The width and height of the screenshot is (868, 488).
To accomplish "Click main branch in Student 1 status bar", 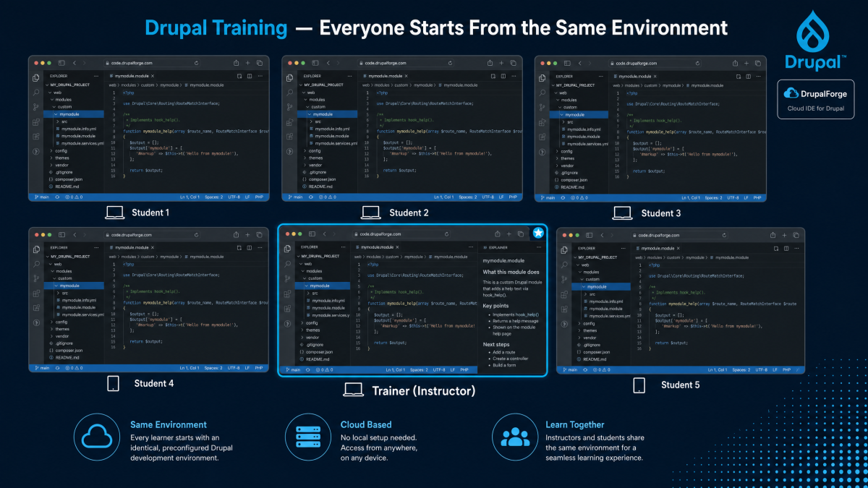I will coord(42,197).
